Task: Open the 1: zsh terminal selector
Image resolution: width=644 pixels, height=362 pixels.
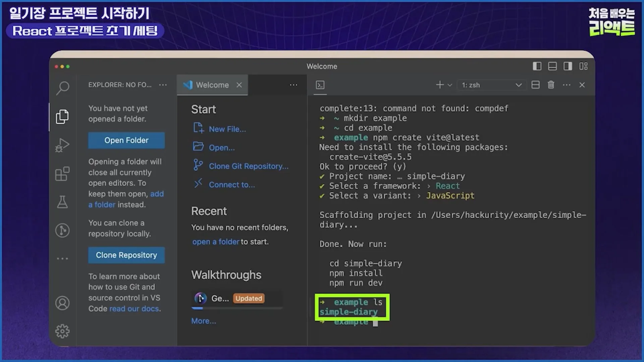Action: pos(491,85)
